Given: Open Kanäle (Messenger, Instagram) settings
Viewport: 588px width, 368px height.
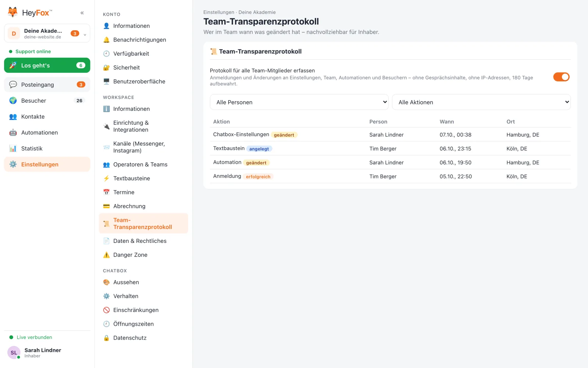Looking at the screenshot, I should pos(144,147).
